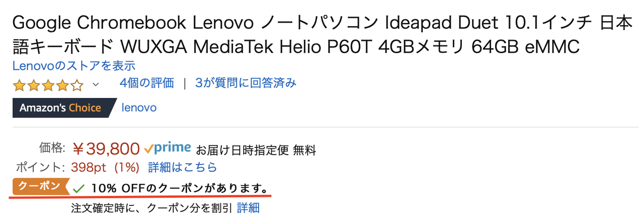
Task: View 3が質問に回答済み answered questions
Action: click(246, 83)
